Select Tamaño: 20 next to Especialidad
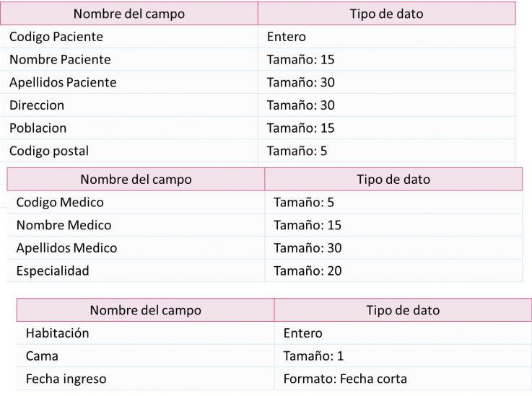The image size is (532, 396). coord(393,270)
